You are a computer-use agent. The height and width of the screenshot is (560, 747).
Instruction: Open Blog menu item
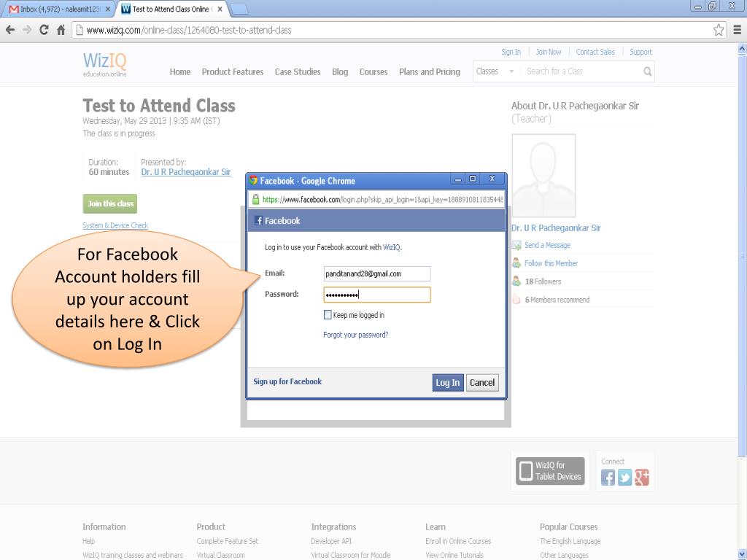click(x=340, y=72)
